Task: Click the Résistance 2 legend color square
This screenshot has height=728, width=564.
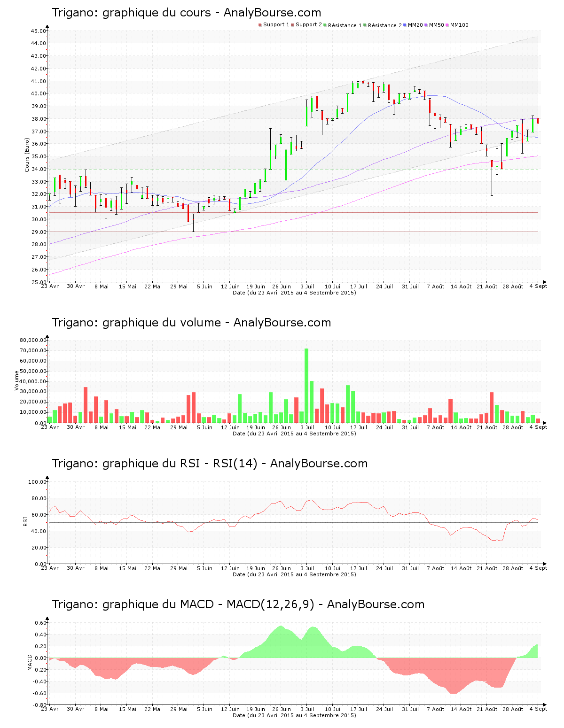Action: point(365,25)
